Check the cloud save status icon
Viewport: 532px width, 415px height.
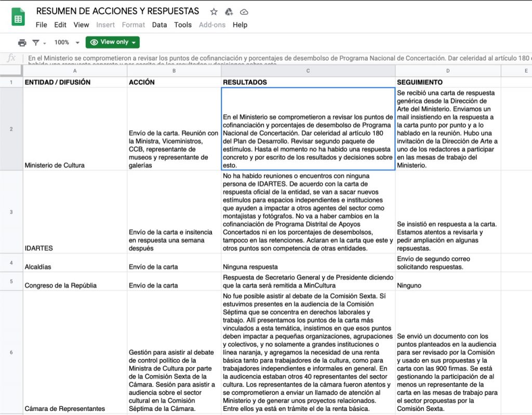[x=244, y=11]
